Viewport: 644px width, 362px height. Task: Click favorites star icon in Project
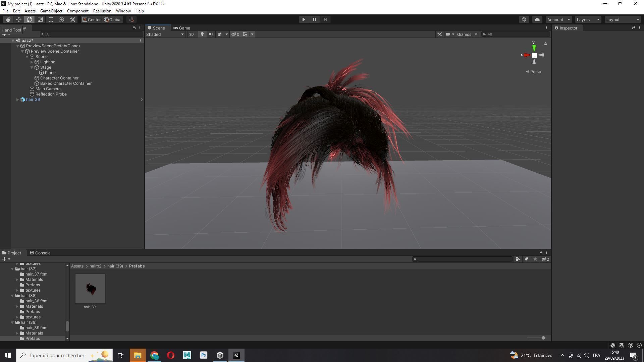coord(535,259)
